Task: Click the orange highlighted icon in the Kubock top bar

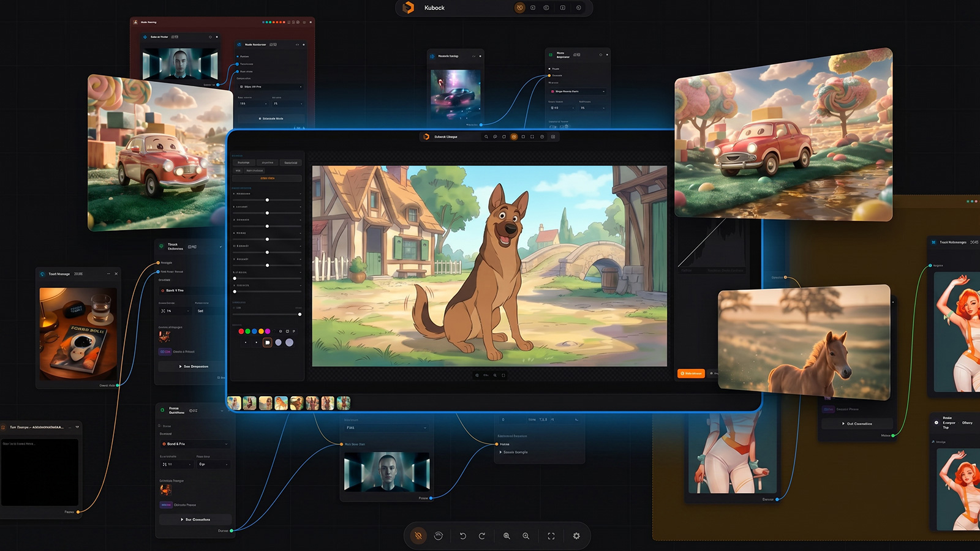Action: click(519, 8)
